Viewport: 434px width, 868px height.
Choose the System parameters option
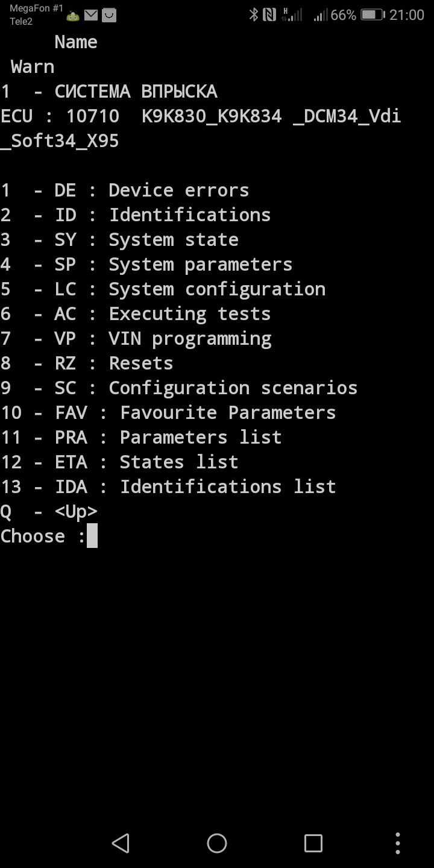coord(146,265)
